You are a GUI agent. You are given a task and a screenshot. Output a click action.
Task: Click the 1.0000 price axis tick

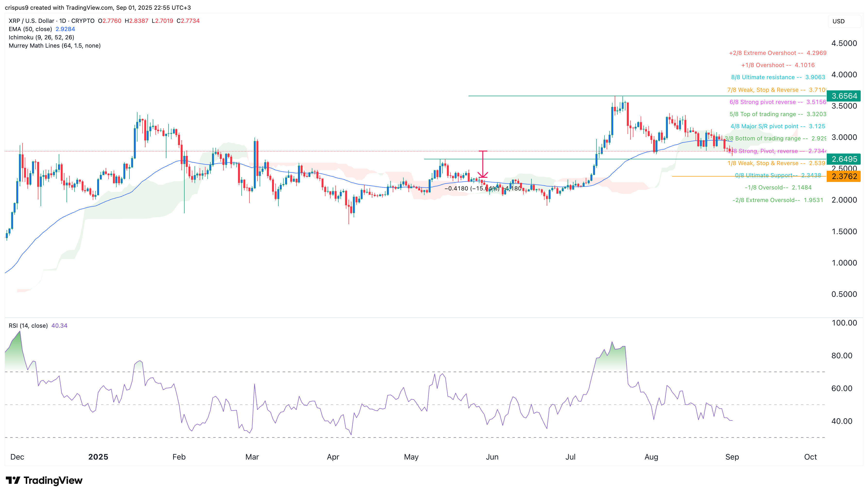[844, 263]
